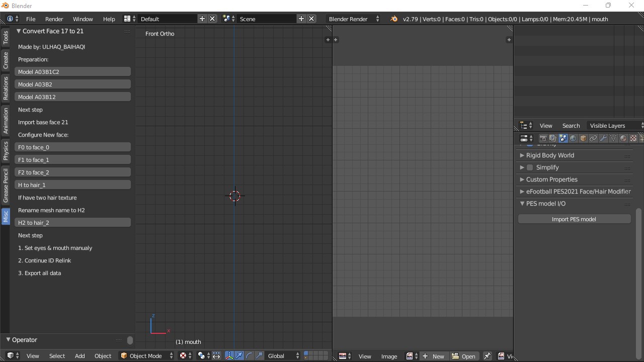The image size is (644, 362).
Task: Select the translate manipulator arrow icon
Action: tap(239, 356)
